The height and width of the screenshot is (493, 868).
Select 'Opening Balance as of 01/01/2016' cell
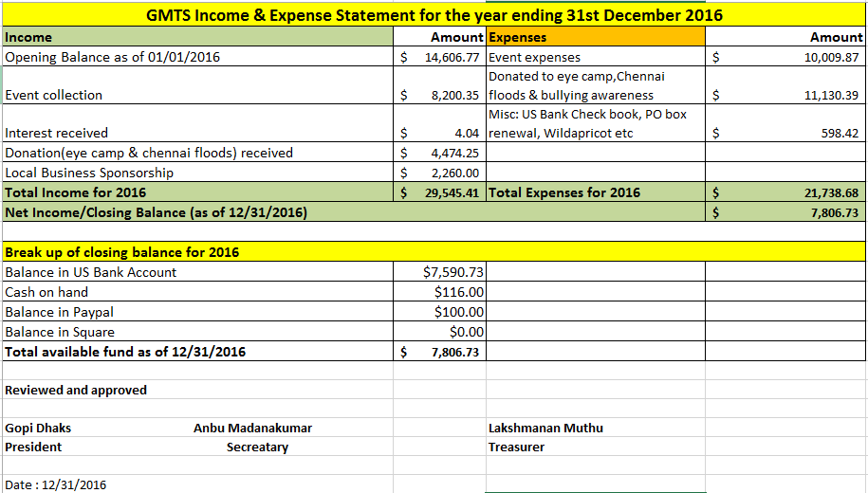(x=197, y=57)
